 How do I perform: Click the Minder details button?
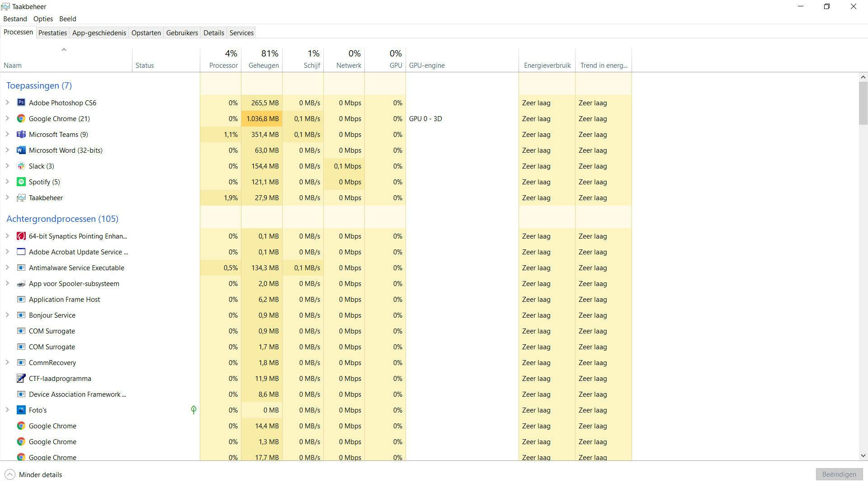(x=33, y=474)
